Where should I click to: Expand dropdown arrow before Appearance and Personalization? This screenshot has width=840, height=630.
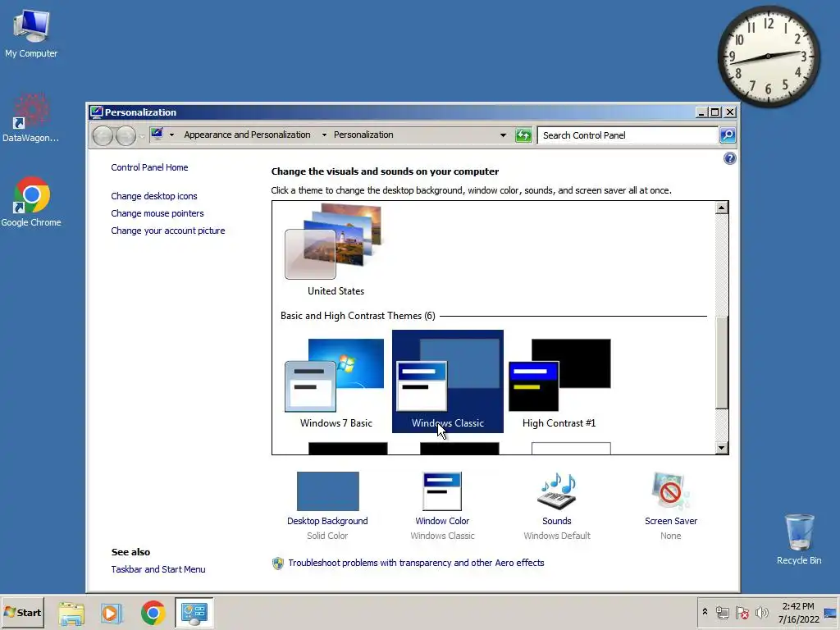[171, 135]
